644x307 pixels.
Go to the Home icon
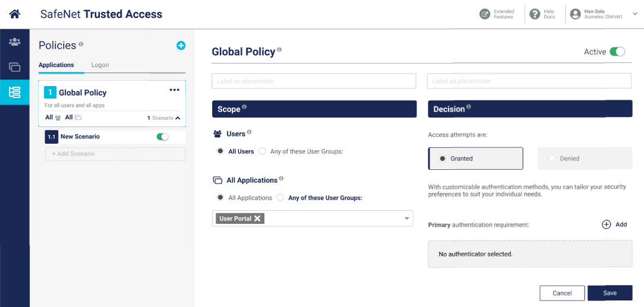[15, 14]
